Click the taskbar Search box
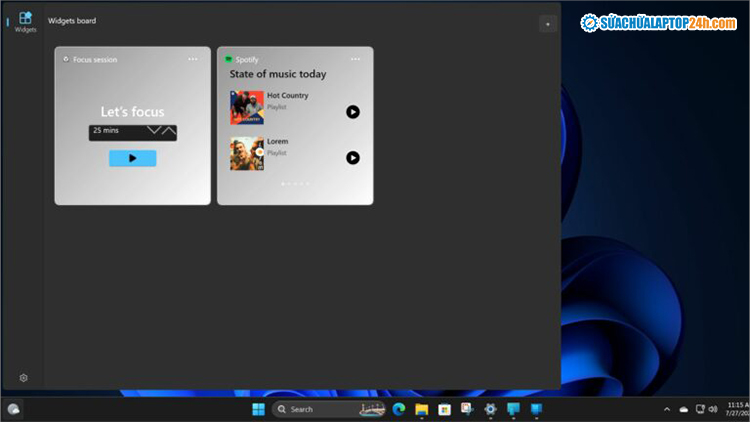The height and width of the screenshot is (422, 750). point(329,410)
